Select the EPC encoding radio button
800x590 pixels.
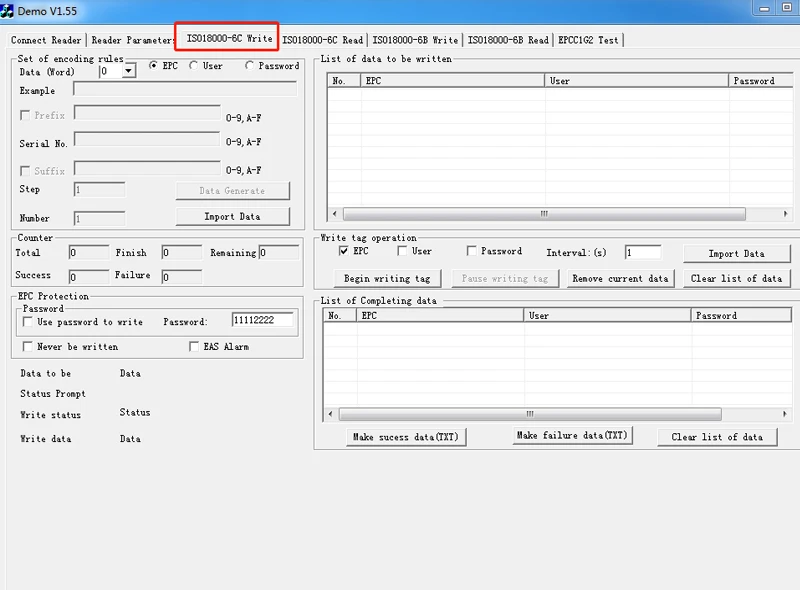point(153,65)
